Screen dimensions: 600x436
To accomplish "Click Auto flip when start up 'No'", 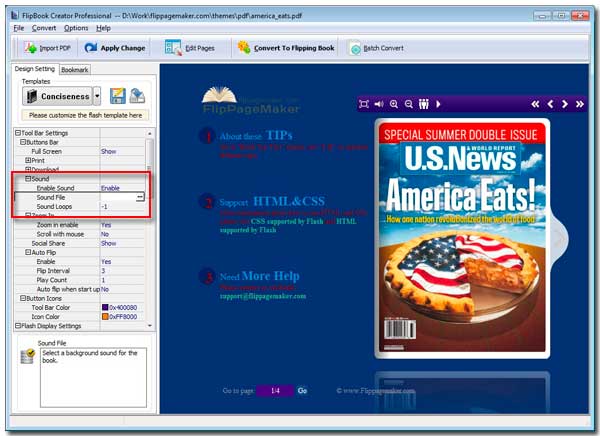I will (x=105, y=289).
